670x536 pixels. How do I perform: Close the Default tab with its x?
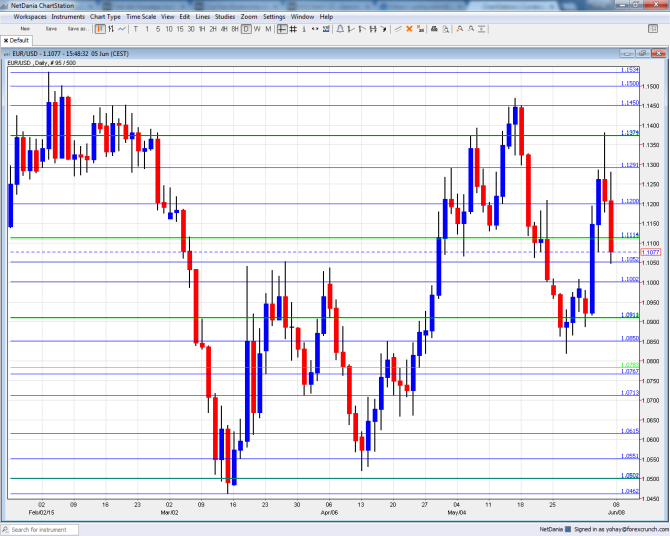6,40
